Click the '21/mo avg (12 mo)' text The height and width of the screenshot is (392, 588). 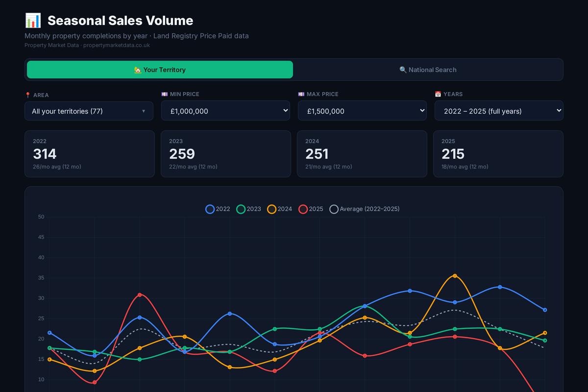pyautogui.click(x=328, y=167)
